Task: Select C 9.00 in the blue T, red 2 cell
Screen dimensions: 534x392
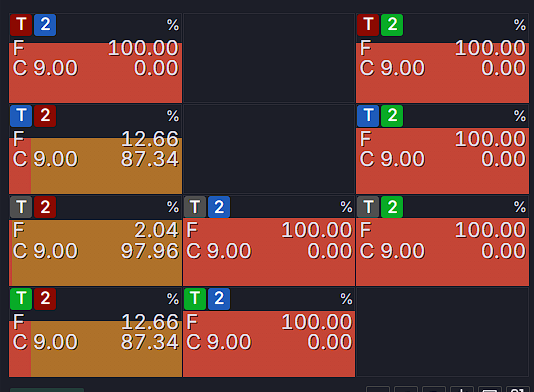Action: pos(45,159)
